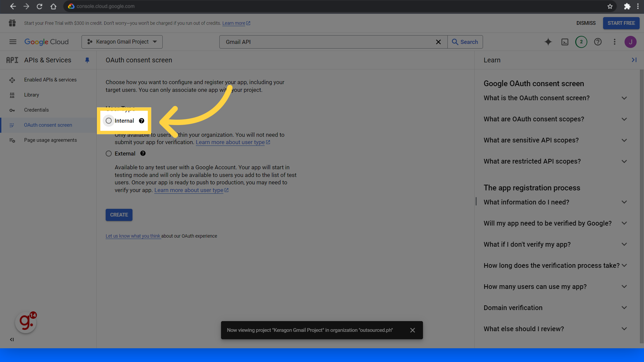The image size is (644, 362).
Task: Activate the Cloud Shell terminal icon
Action: (x=565, y=42)
